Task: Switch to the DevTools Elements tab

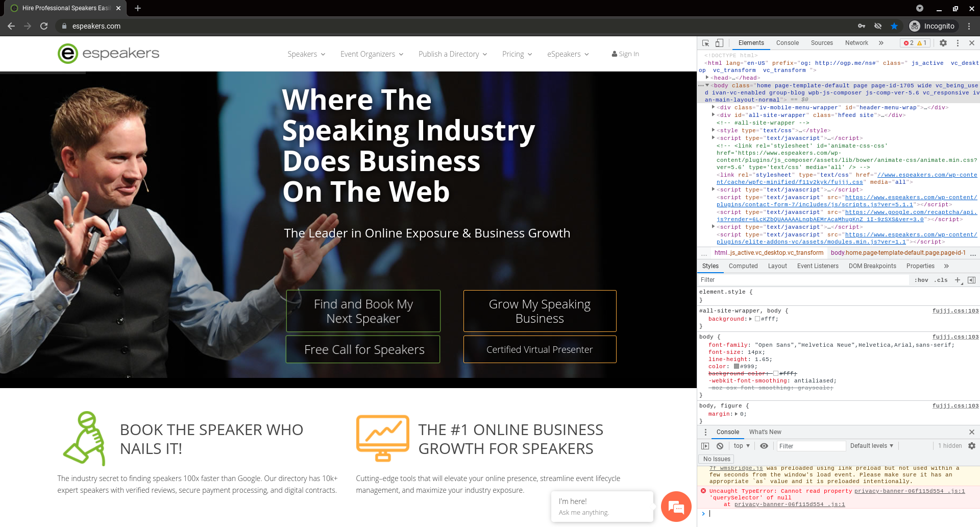Action: (751, 43)
